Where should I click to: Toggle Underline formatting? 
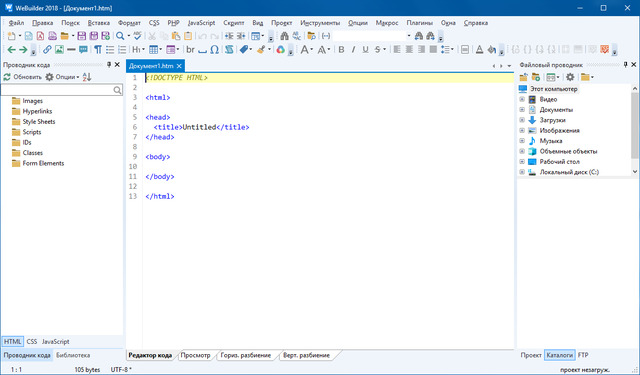pos(365,50)
